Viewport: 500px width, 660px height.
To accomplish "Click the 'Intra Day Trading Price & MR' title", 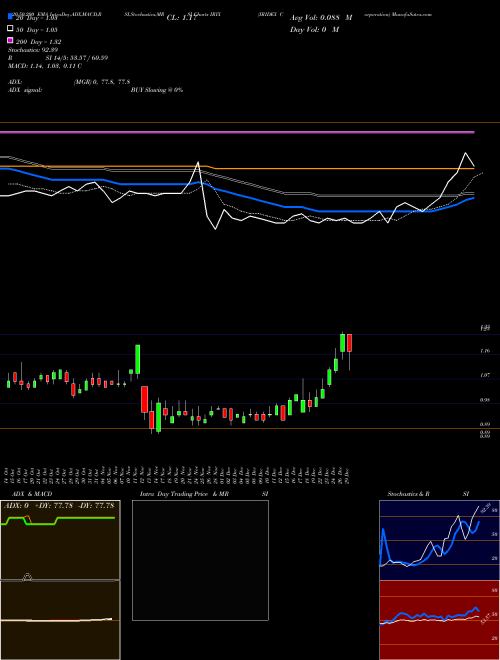I will pos(184,494).
